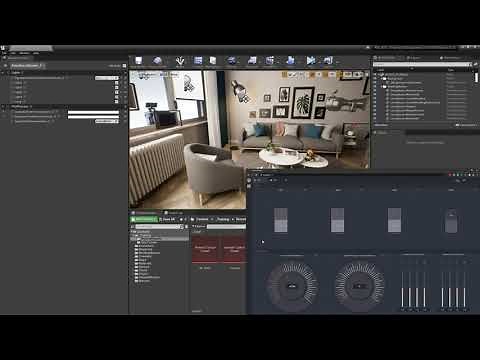
Task: Toggle the first gray switch block in DMX window
Action: tap(281, 220)
